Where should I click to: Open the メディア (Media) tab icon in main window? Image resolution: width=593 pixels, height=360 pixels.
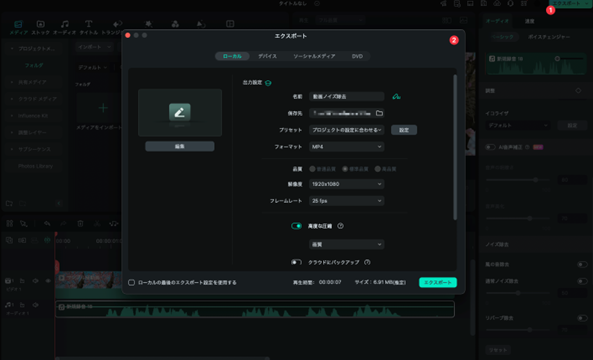click(x=18, y=24)
